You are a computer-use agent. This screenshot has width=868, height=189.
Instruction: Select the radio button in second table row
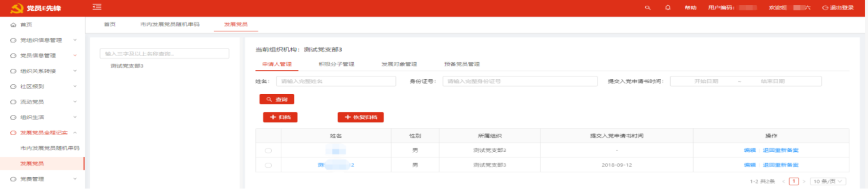268,165
